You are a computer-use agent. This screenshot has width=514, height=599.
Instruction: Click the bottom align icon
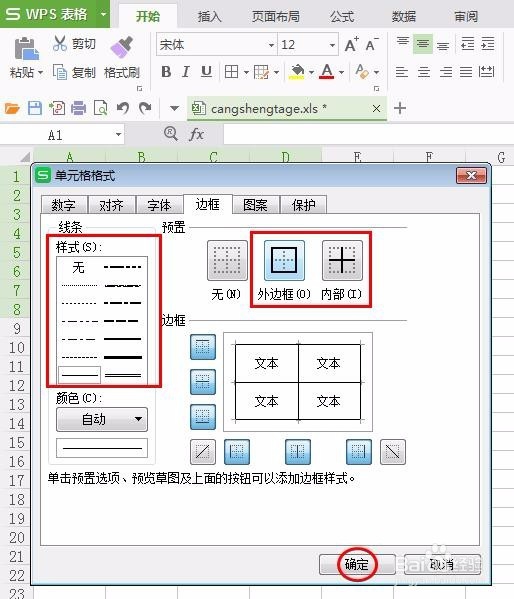443,46
